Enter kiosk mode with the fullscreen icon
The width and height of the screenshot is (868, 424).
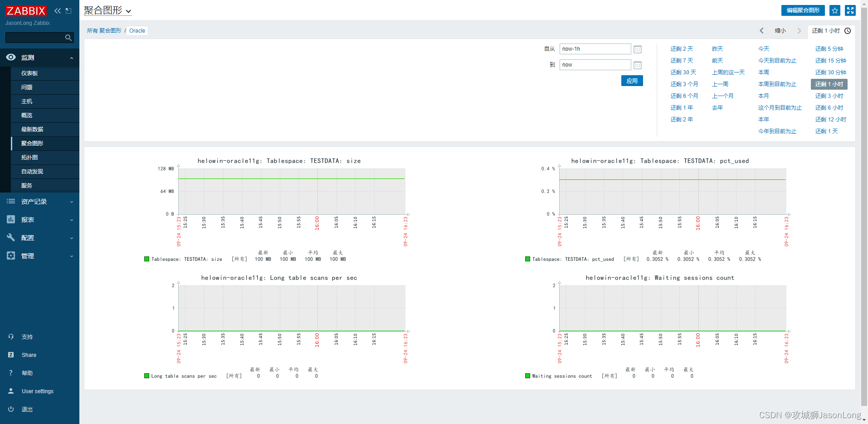pyautogui.click(x=850, y=10)
